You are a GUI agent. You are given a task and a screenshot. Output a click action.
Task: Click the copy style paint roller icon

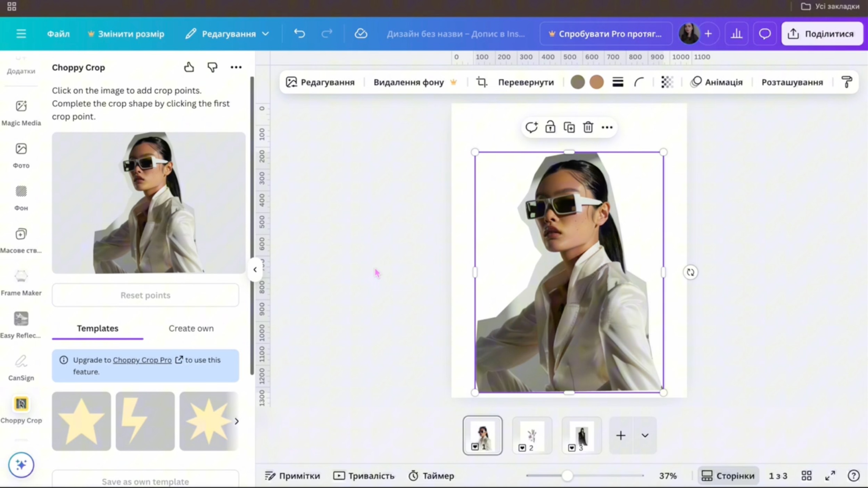tap(847, 82)
